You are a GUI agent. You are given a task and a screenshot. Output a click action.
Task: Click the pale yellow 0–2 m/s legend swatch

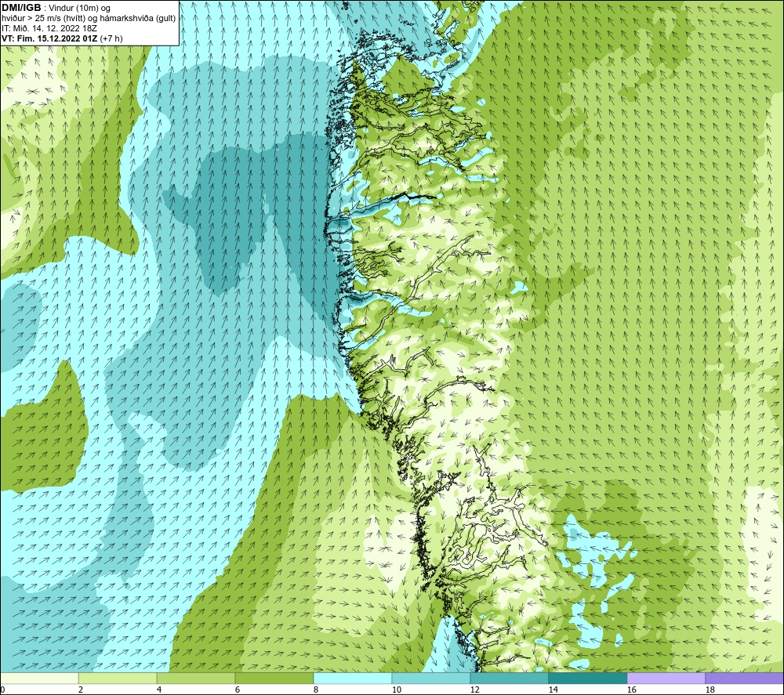click(39, 678)
